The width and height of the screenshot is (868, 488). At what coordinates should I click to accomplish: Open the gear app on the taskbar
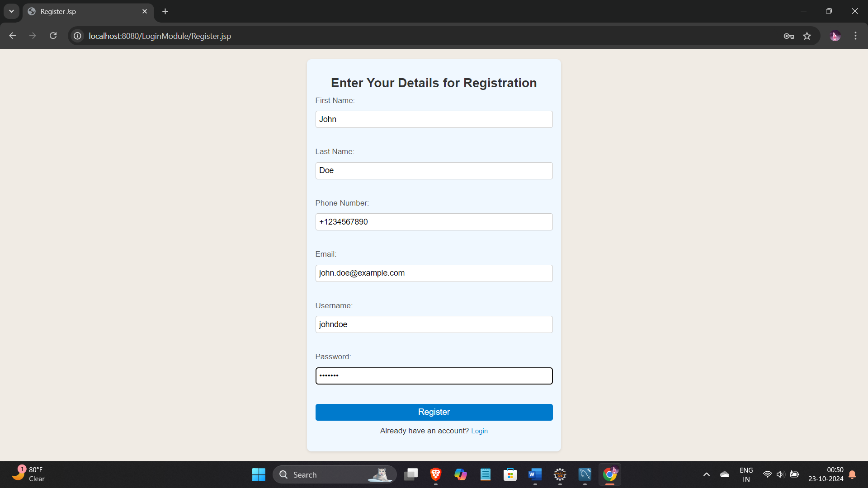click(x=560, y=474)
